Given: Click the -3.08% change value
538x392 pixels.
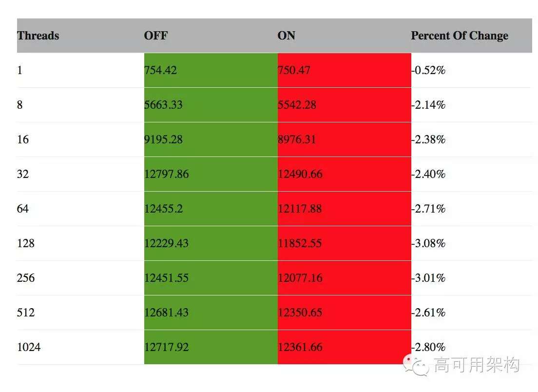Looking at the screenshot, I should tap(428, 243).
